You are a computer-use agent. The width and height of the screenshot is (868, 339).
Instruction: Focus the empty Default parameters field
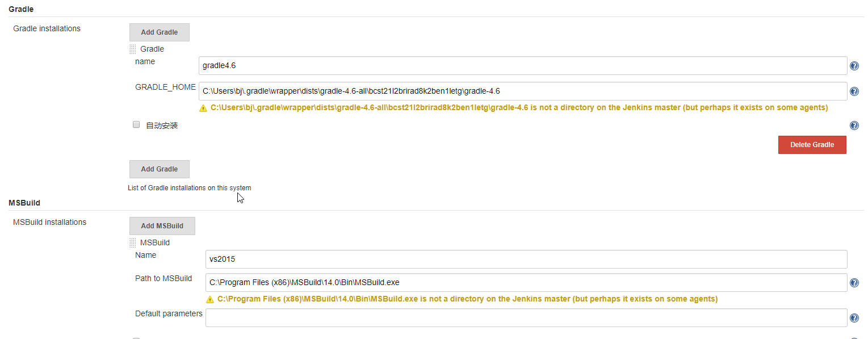click(526, 318)
